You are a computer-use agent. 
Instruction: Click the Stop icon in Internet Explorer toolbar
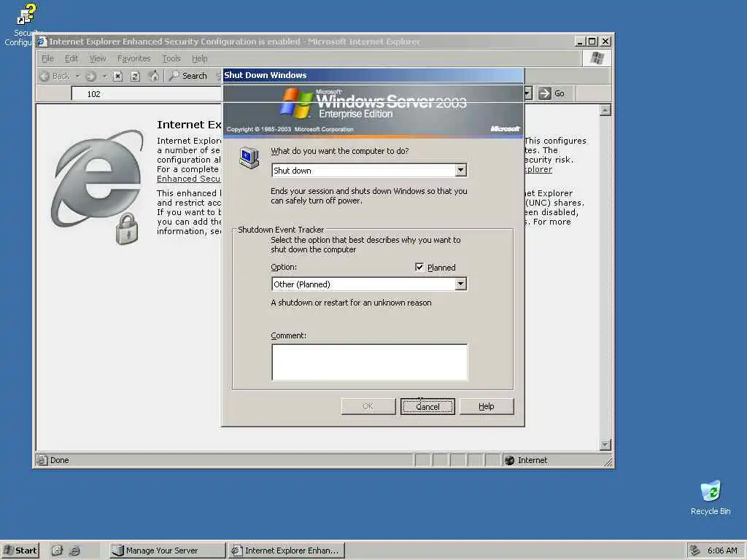118,76
